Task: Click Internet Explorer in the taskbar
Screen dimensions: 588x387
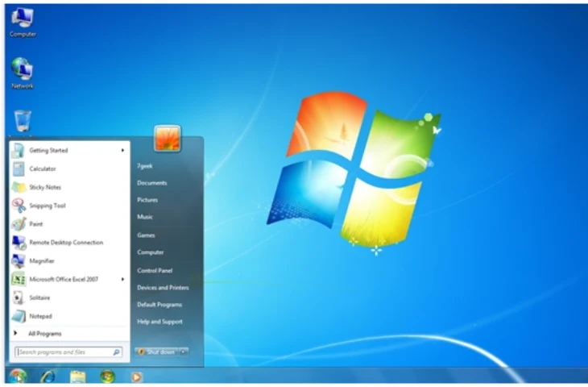Action: pyautogui.click(x=48, y=377)
